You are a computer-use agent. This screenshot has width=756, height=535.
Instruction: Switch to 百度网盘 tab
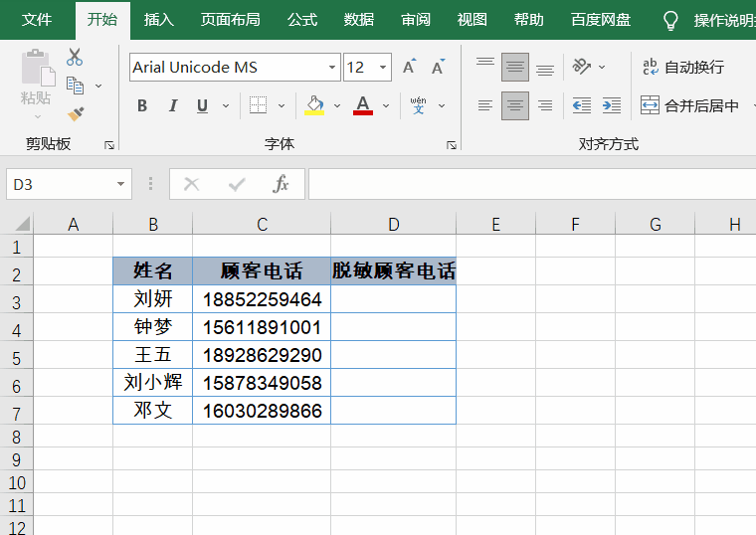(601, 20)
